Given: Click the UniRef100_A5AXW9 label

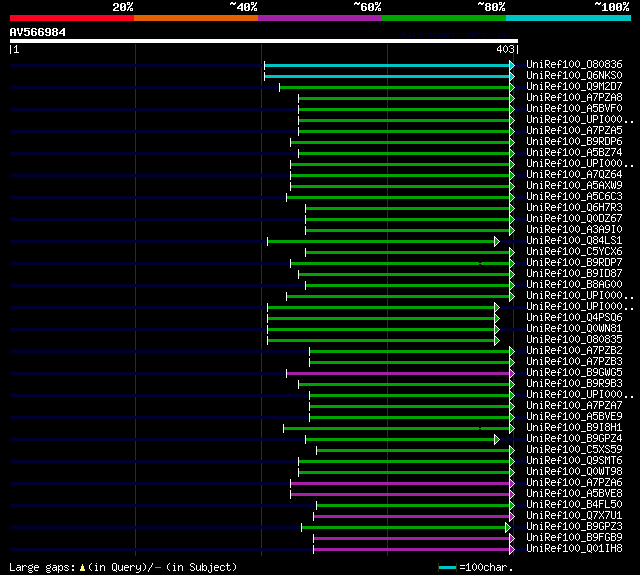Looking at the screenshot, I should tap(574, 186).
